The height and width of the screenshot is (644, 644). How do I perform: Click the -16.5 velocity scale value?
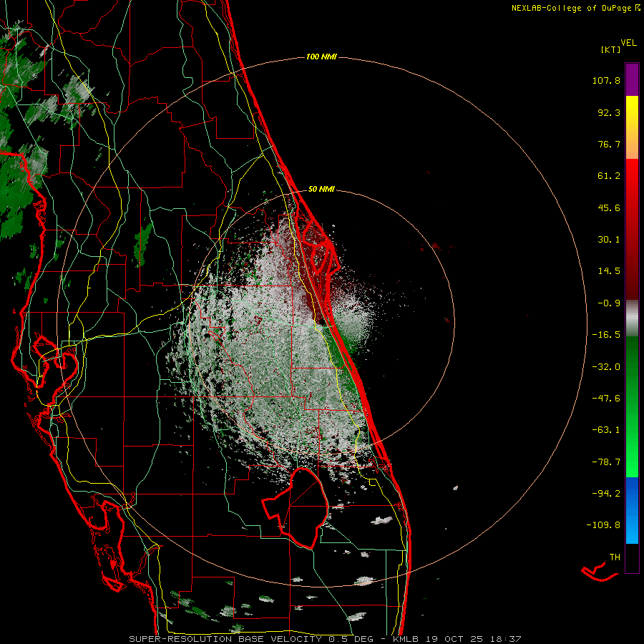pos(606,335)
